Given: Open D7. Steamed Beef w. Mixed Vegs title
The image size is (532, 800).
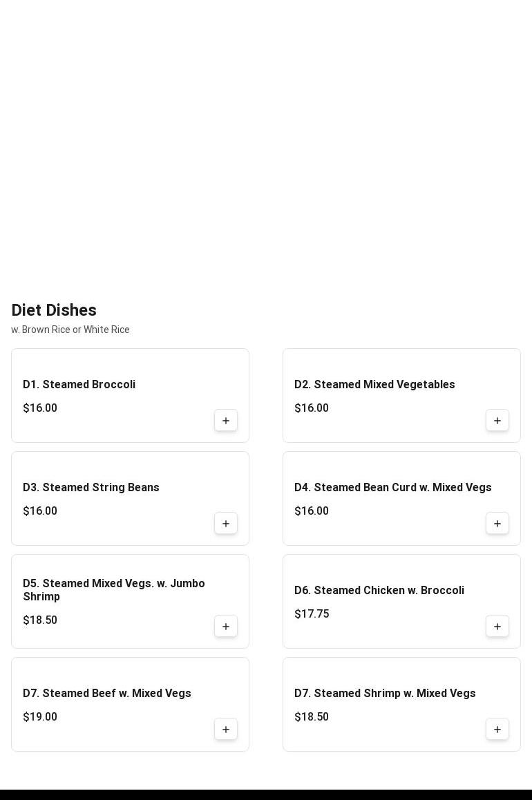Looking at the screenshot, I should tap(107, 694).
